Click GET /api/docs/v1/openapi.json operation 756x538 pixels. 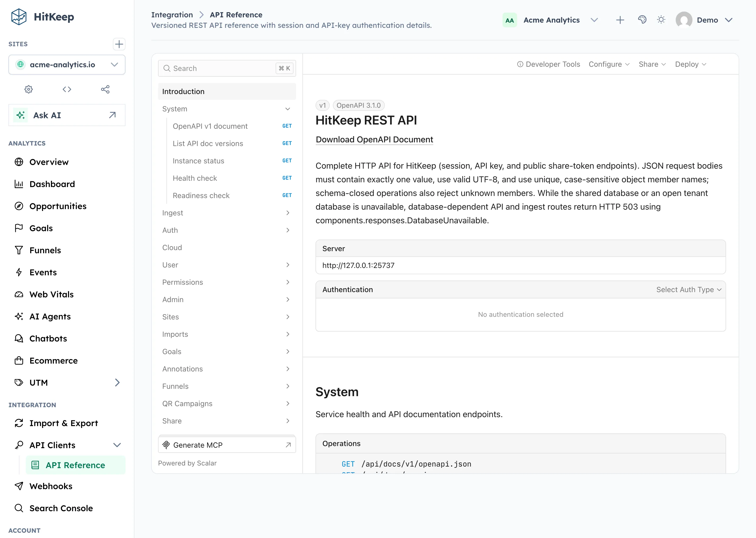pyautogui.click(x=406, y=464)
